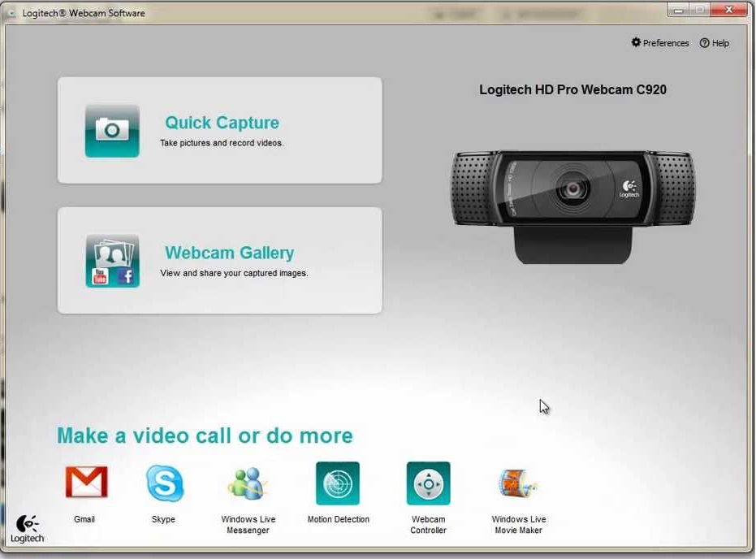This screenshot has height=559, width=756.
Task: Click the Gmail label
Action: pyautogui.click(x=84, y=519)
